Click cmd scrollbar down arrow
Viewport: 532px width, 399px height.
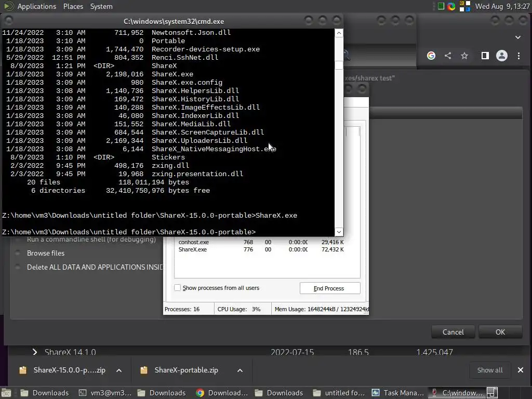[339, 232]
